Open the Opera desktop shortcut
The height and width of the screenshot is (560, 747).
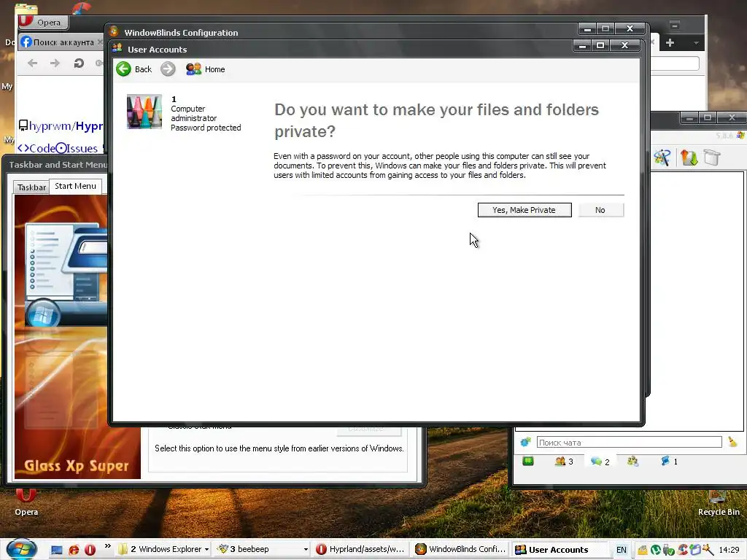[x=26, y=502]
